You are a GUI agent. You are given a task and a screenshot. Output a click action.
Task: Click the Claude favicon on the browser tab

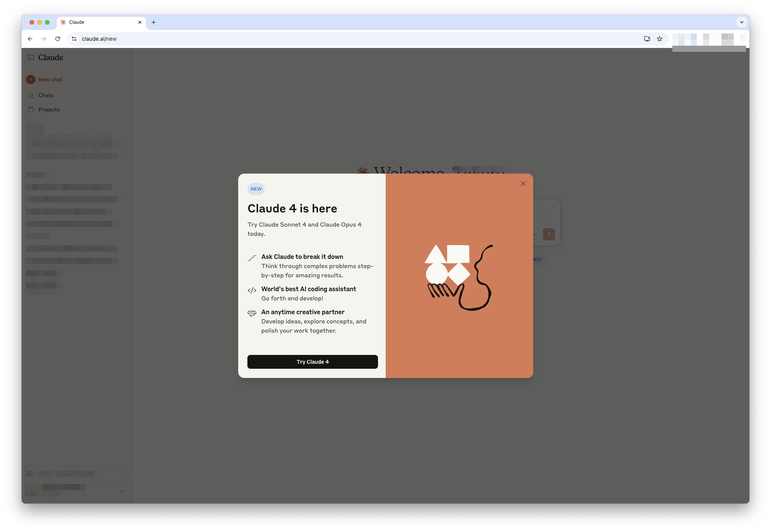[x=63, y=22]
